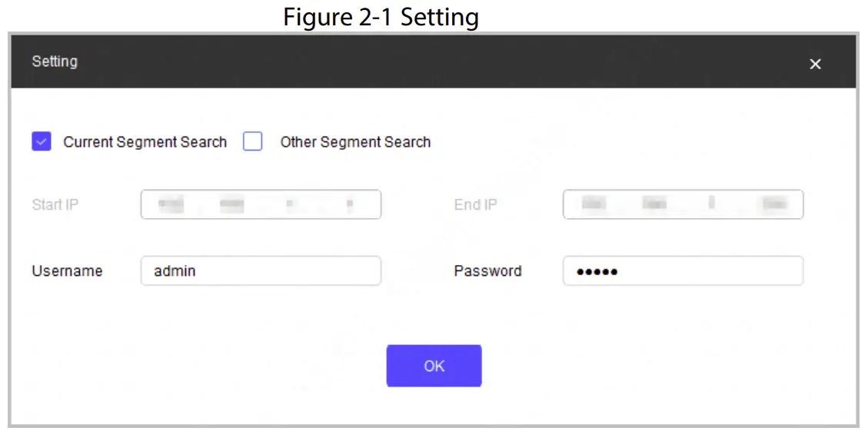Enable the Other Segment Search checkbox
Viewport: 868px width, 431px height.
pyautogui.click(x=253, y=142)
